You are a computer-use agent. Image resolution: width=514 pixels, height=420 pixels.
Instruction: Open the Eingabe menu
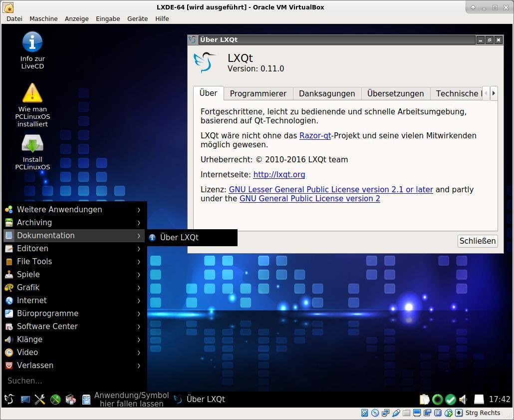point(108,18)
